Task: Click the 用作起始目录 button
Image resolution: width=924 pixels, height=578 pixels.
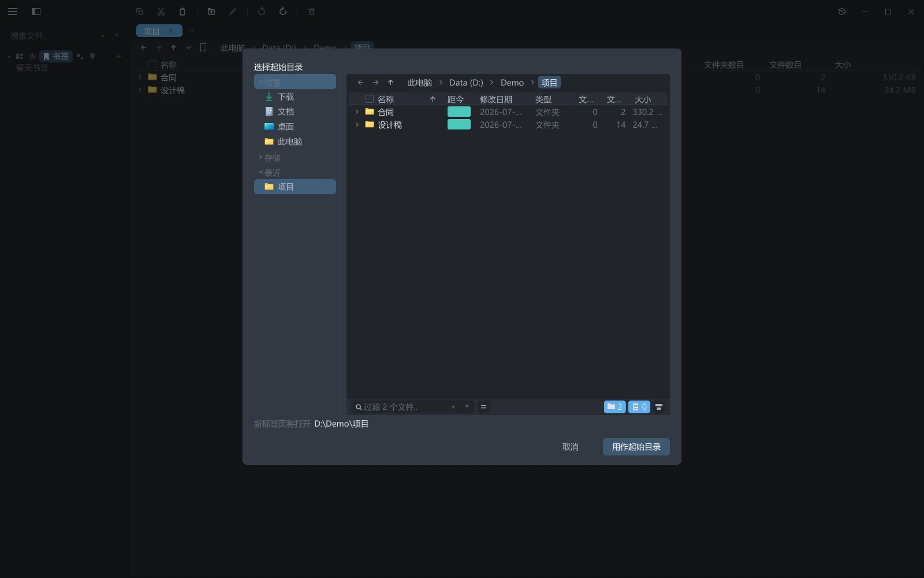Action: pyautogui.click(x=636, y=447)
